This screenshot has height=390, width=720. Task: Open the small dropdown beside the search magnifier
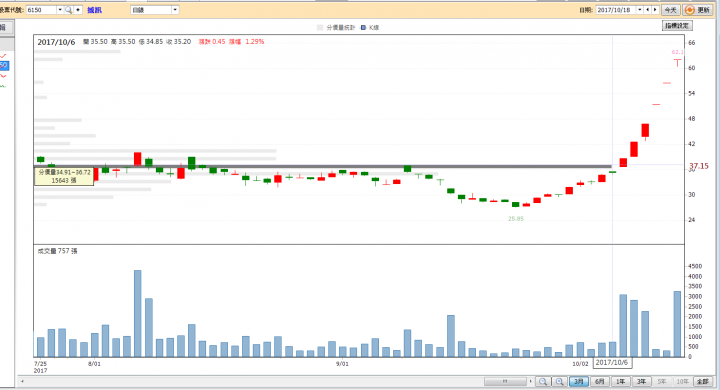click(x=78, y=10)
